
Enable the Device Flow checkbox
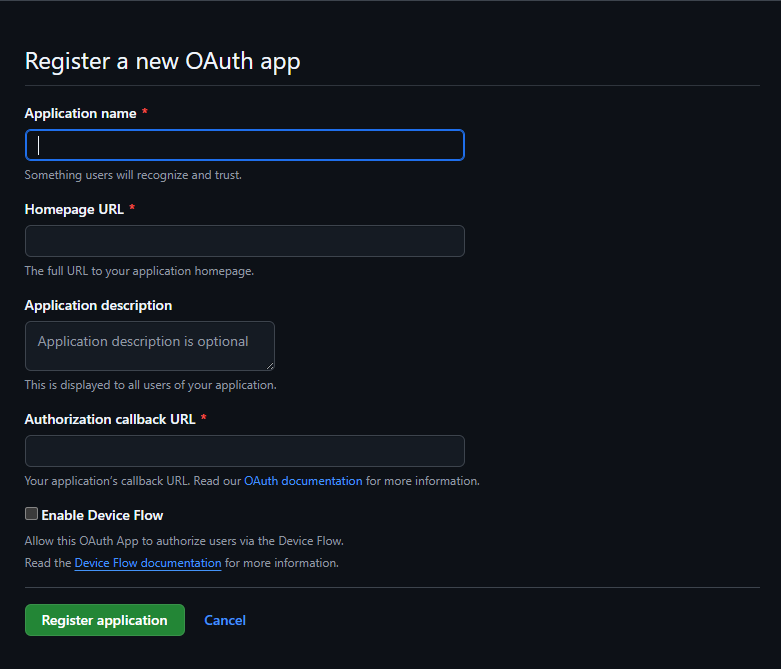[31, 514]
